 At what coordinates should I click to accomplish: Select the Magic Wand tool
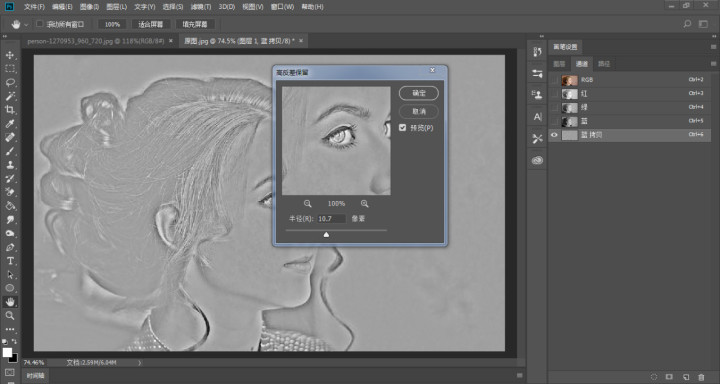pos(10,96)
